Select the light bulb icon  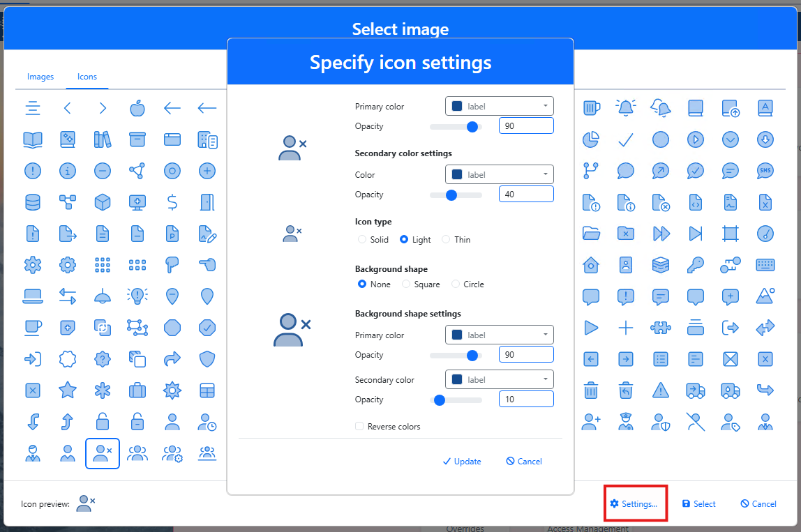coord(137,296)
